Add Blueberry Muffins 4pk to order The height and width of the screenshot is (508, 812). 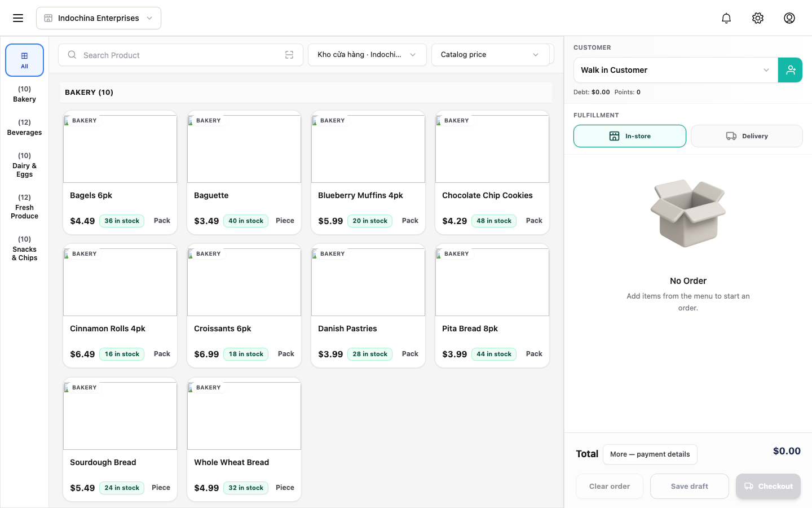coord(368,173)
